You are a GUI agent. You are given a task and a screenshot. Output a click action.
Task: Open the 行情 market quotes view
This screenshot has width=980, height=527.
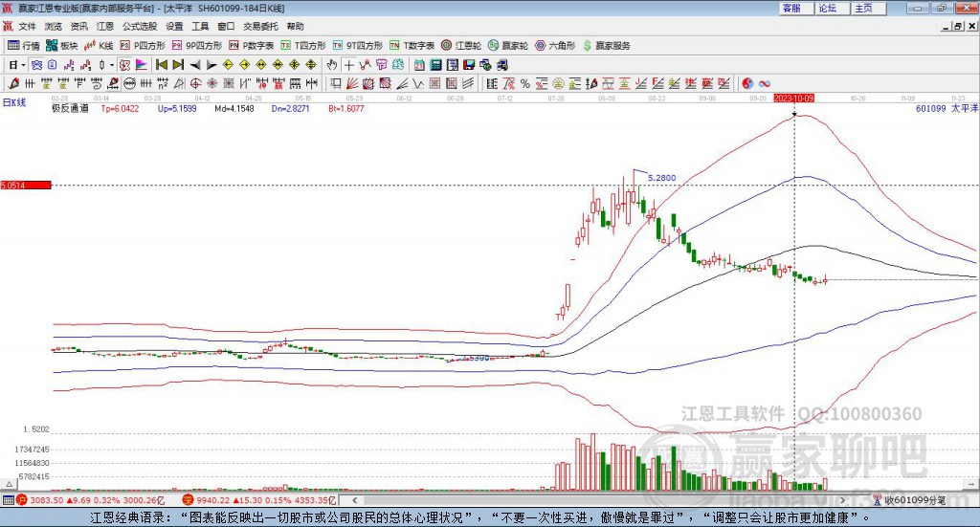point(23,46)
